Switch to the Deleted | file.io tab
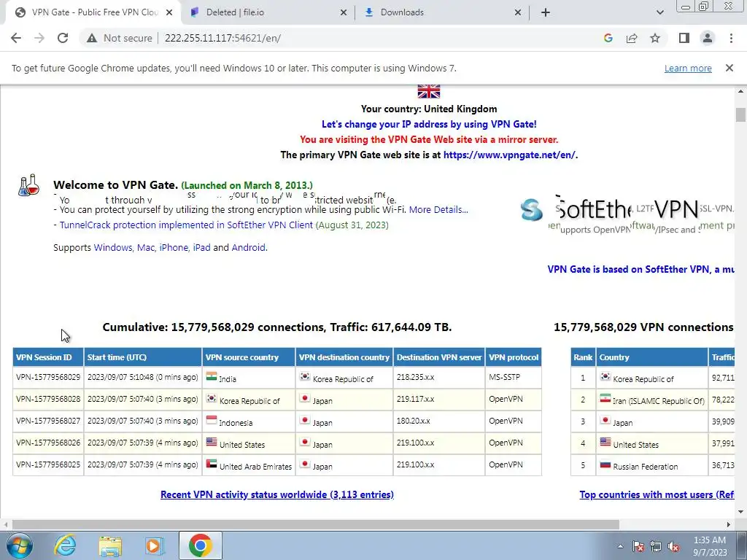 pos(267,12)
